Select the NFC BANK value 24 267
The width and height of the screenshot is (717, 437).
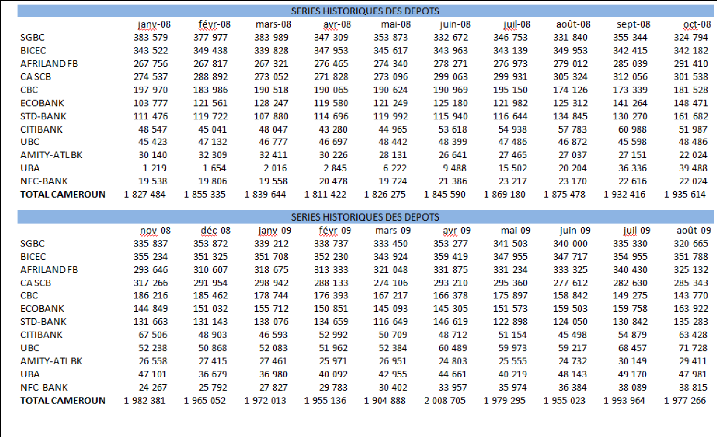[x=153, y=388]
